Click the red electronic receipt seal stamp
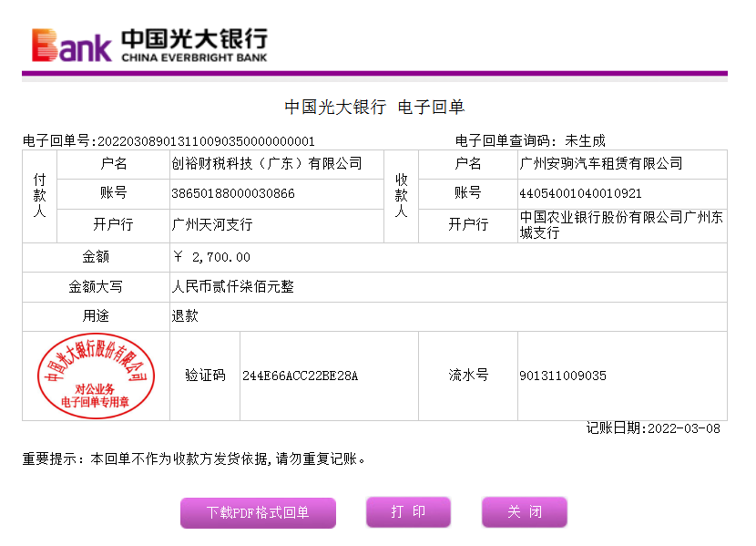The image size is (756, 546). click(96, 376)
